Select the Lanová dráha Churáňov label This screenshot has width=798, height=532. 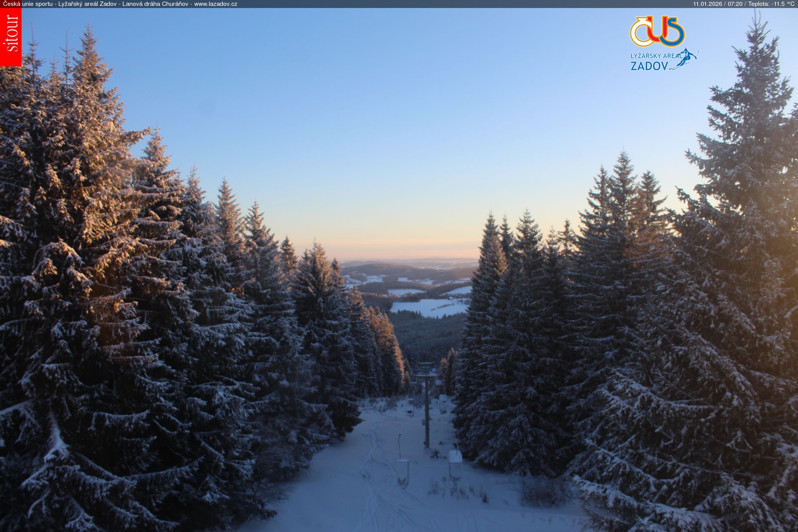tap(155, 4)
